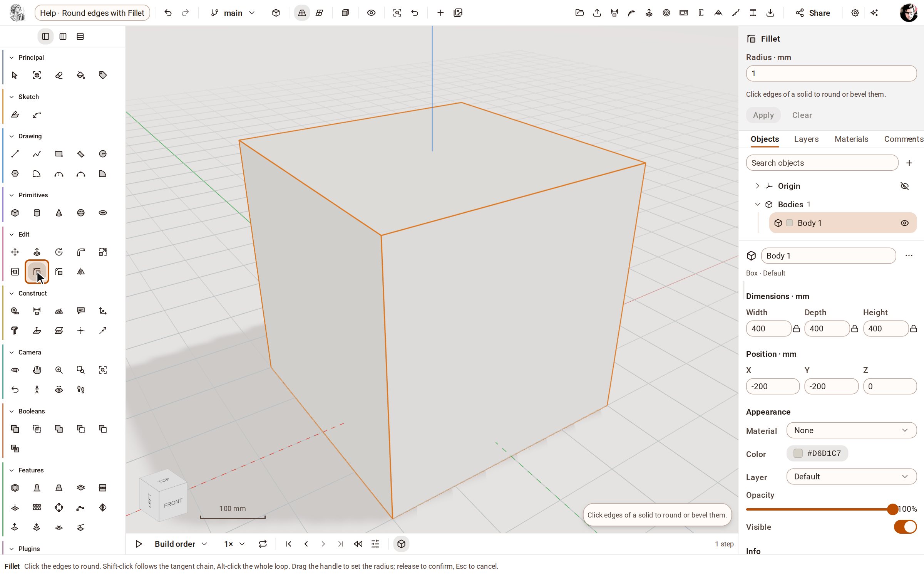
Task: Select the Box primitive tool
Action: click(x=15, y=213)
